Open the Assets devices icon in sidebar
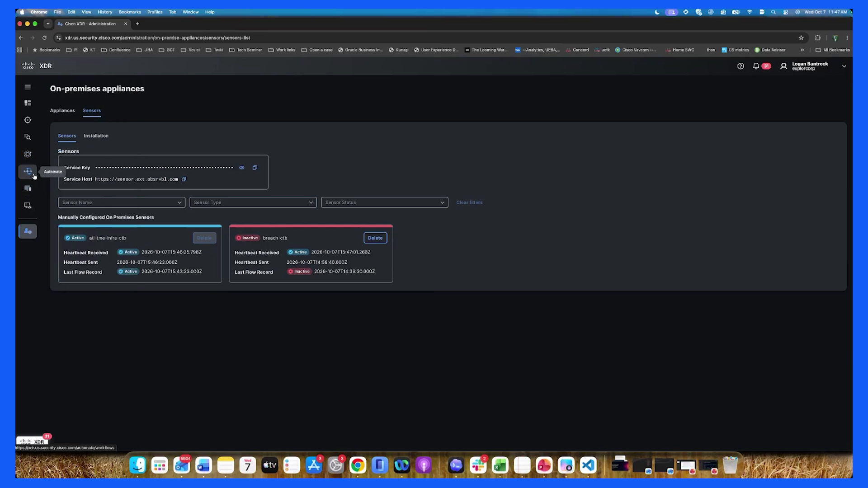This screenshot has height=488, width=868. click(x=28, y=188)
